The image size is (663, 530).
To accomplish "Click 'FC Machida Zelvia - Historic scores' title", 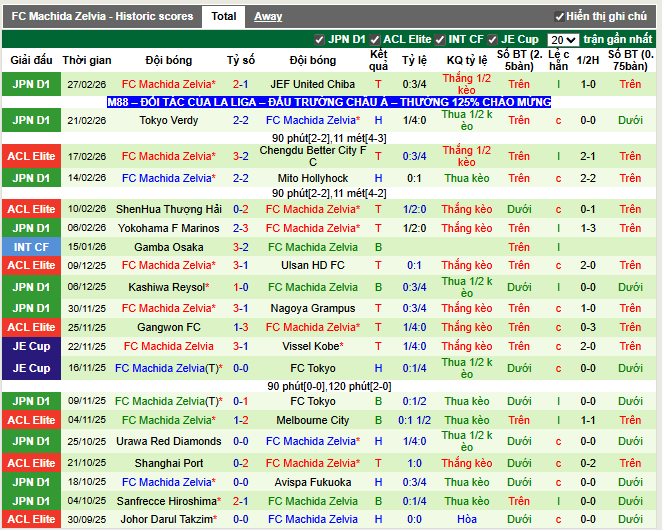I will pyautogui.click(x=102, y=16).
